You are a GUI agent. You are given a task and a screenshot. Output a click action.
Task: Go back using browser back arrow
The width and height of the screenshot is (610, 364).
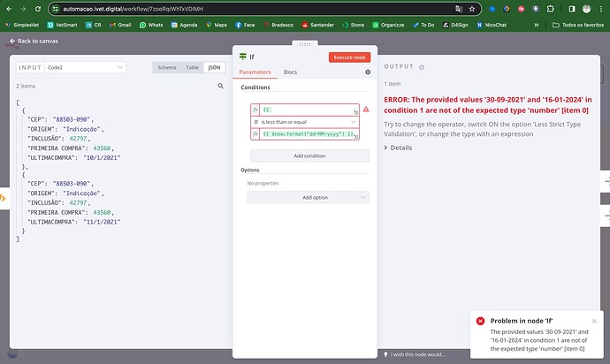(9, 9)
